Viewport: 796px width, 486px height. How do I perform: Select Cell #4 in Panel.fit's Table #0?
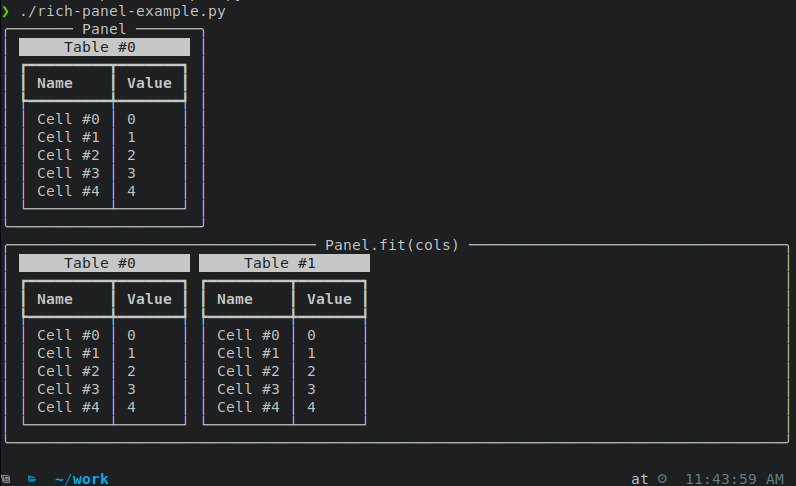click(69, 407)
